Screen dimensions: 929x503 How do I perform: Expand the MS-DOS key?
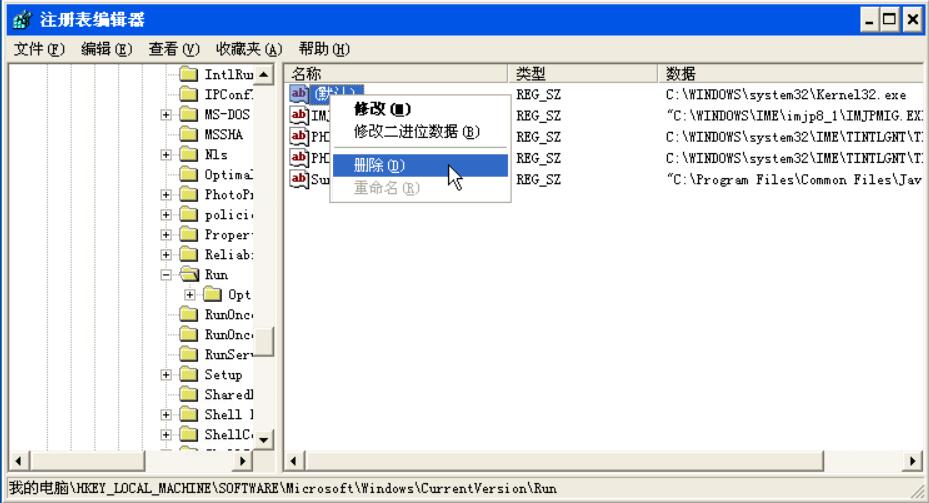click(x=166, y=114)
